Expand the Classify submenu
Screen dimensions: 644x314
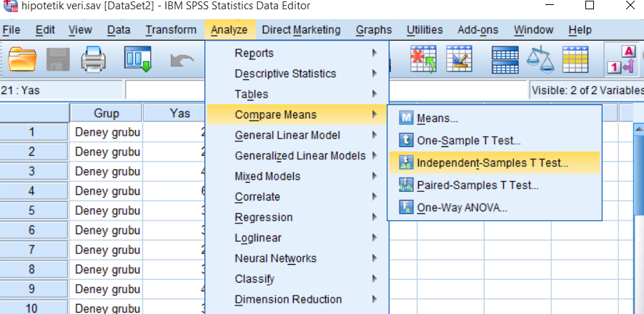(x=297, y=279)
